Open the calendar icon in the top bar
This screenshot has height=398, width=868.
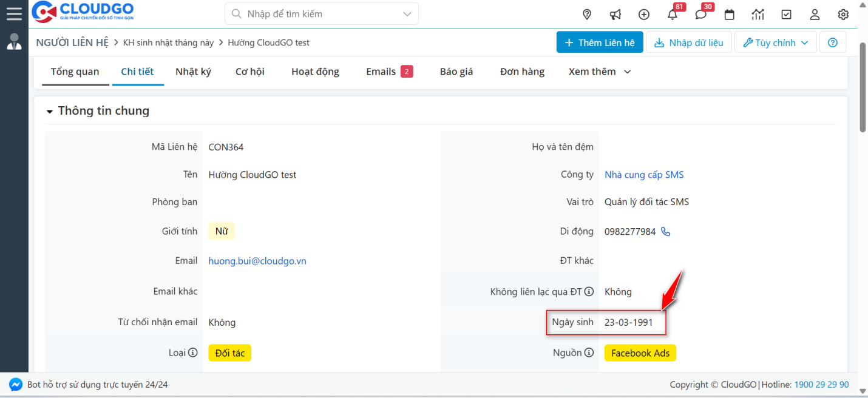pyautogui.click(x=729, y=14)
